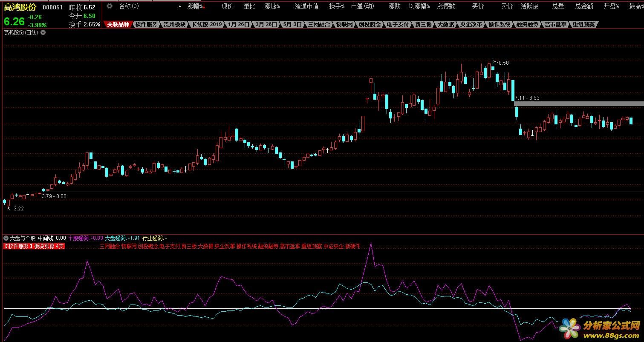
Task: Sort by the 量比 column header
Action: [x=249, y=6]
